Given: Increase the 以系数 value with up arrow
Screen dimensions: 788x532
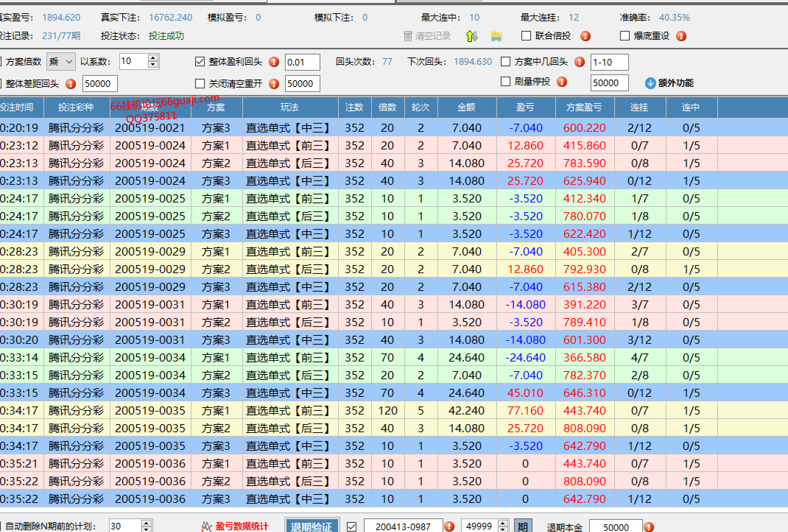Looking at the screenshot, I should click(153, 58).
